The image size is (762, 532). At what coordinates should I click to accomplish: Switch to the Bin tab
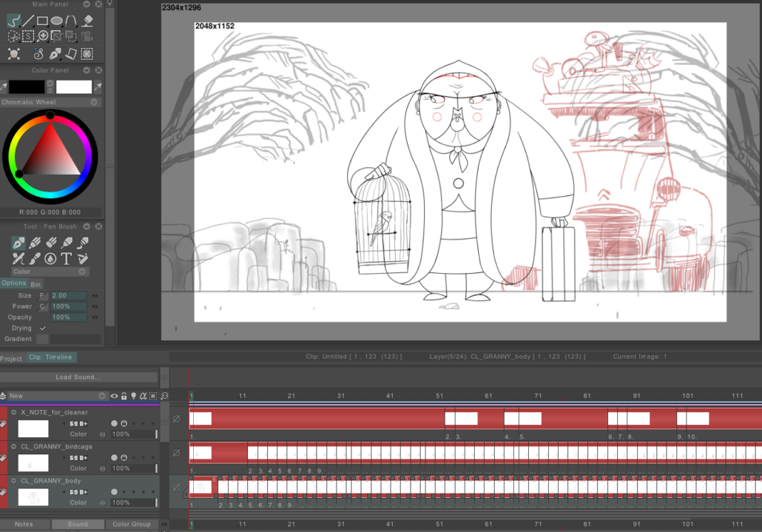click(x=36, y=284)
